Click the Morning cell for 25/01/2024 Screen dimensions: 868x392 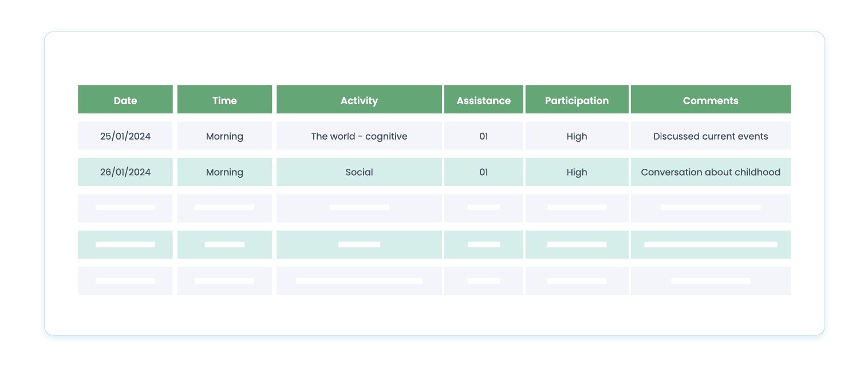224,136
